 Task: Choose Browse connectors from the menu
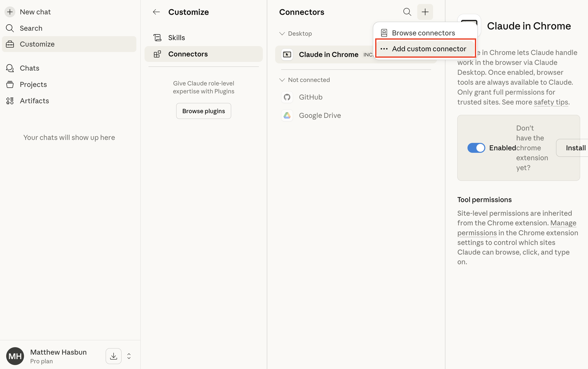[x=423, y=33]
